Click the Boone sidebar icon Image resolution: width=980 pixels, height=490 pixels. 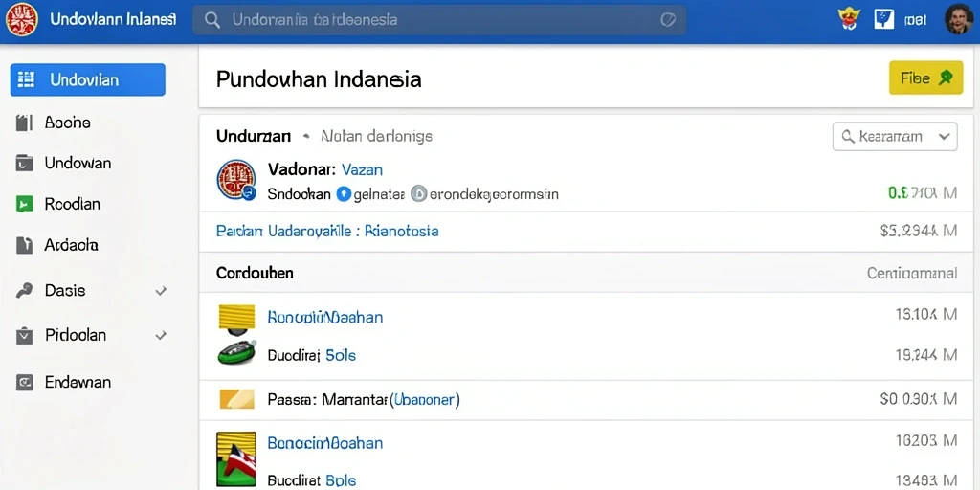click(24, 123)
